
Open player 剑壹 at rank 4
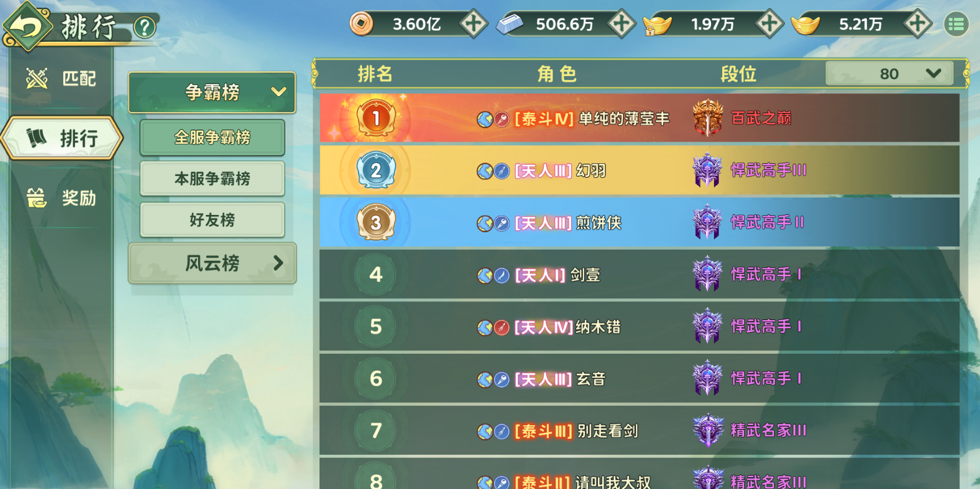click(640, 275)
